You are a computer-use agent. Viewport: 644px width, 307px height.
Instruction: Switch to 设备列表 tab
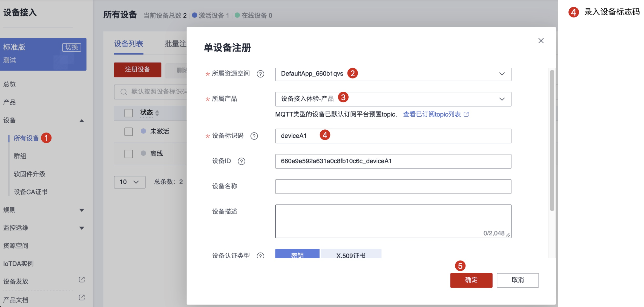[x=128, y=44]
